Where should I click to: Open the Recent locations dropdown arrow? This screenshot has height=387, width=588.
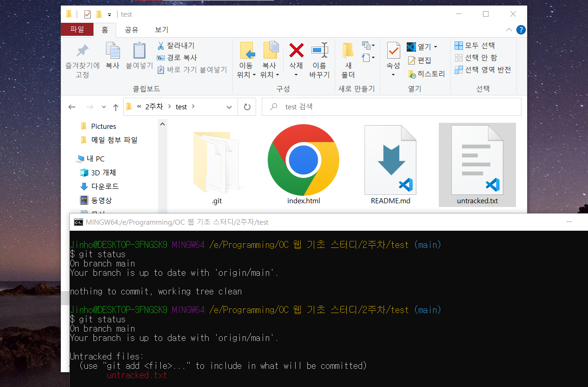[x=104, y=107]
